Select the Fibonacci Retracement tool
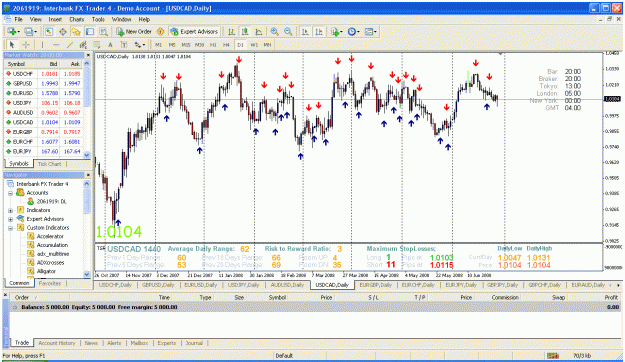625x362 pixels. pos(96,45)
